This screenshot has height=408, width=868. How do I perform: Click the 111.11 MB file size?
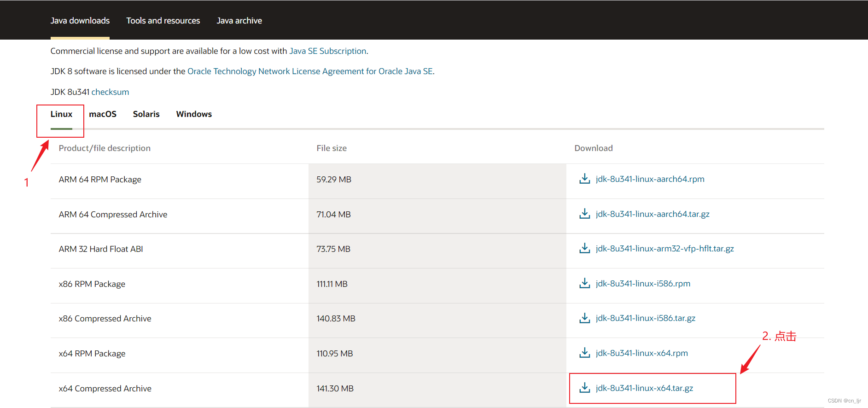[332, 284]
